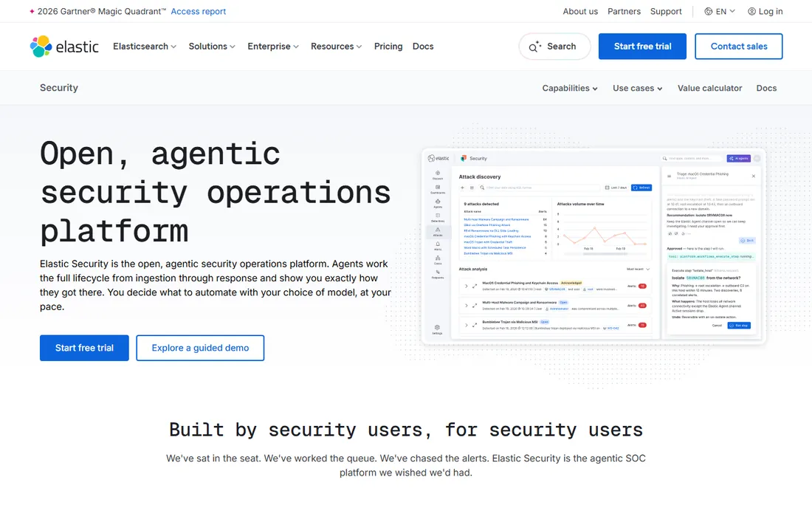
Task: Click the Security section title
Action: [59, 88]
